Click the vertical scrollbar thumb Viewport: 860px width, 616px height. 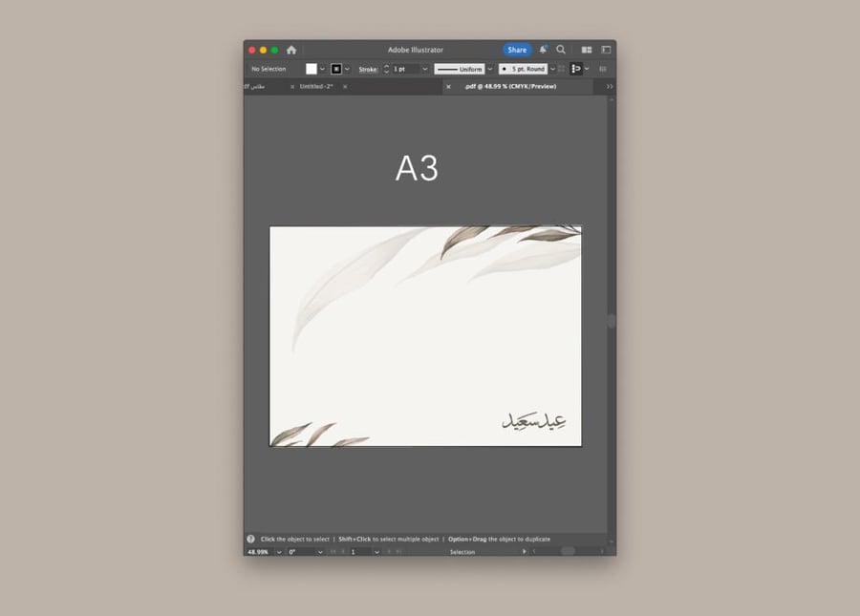(x=612, y=321)
